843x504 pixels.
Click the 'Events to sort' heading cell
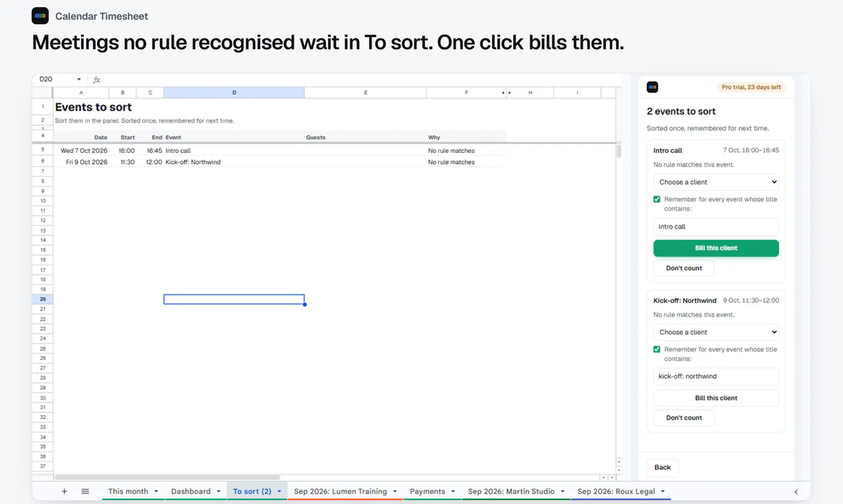[x=94, y=107]
